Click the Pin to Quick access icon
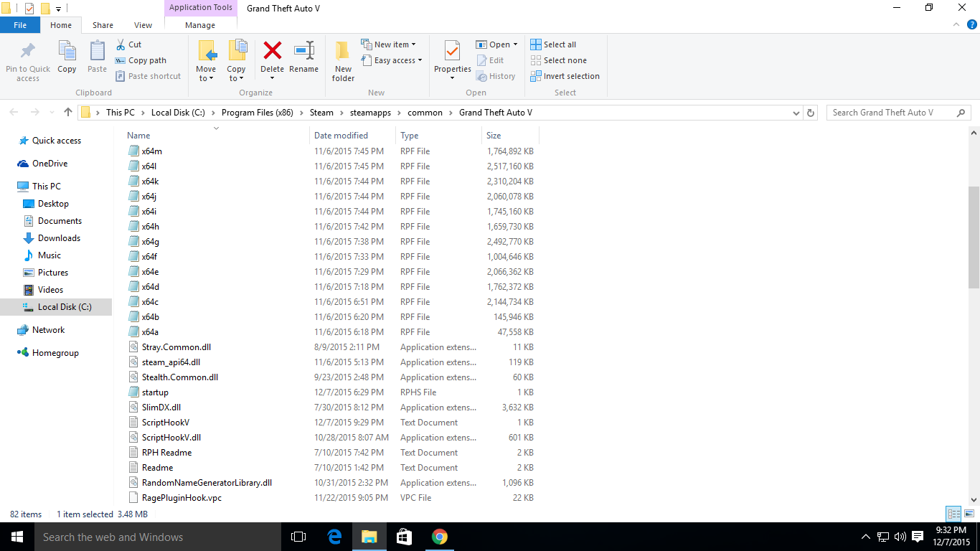Screen dimensions: 980x551 pyautogui.click(x=28, y=52)
